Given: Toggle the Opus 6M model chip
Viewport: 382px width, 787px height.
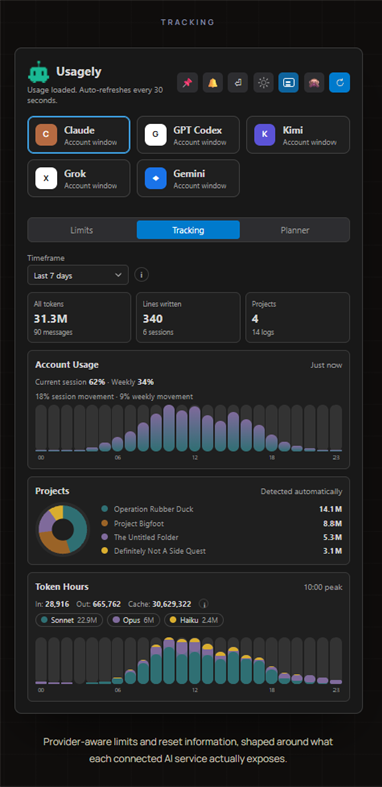Looking at the screenshot, I should (134, 620).
